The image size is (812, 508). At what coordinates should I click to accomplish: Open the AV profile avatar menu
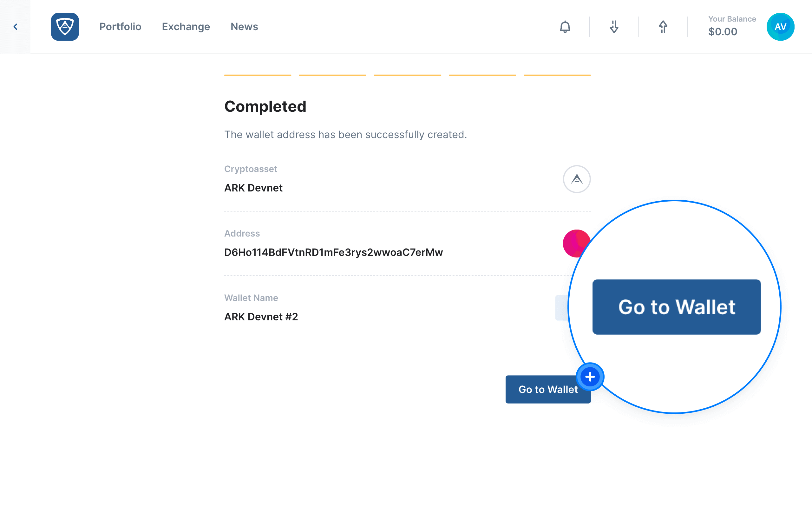point(781,27)
